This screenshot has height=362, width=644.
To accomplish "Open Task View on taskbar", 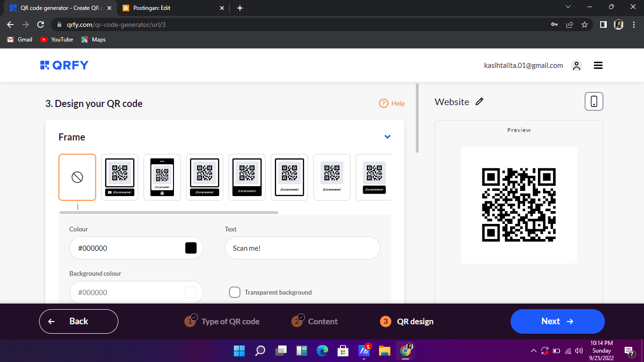I will [281, 351].
